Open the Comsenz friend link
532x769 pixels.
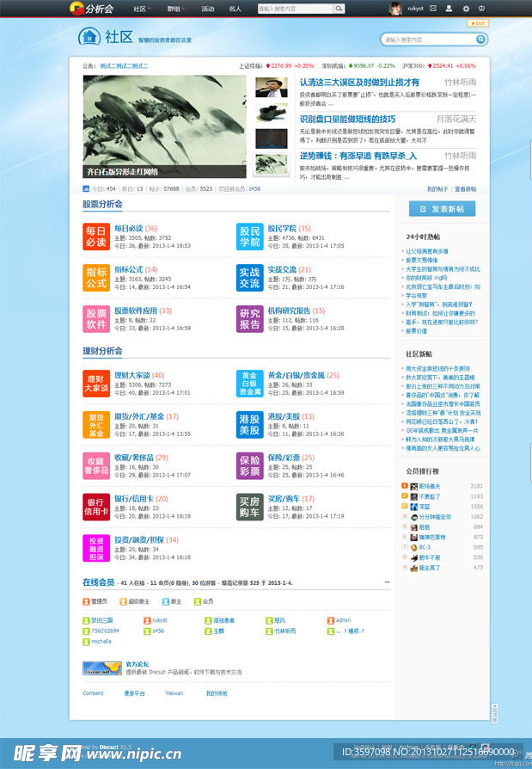(x=93, y=693)
